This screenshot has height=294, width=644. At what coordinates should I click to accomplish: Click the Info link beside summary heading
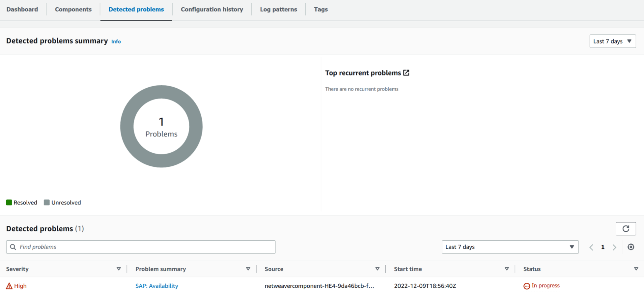(116, 42)
